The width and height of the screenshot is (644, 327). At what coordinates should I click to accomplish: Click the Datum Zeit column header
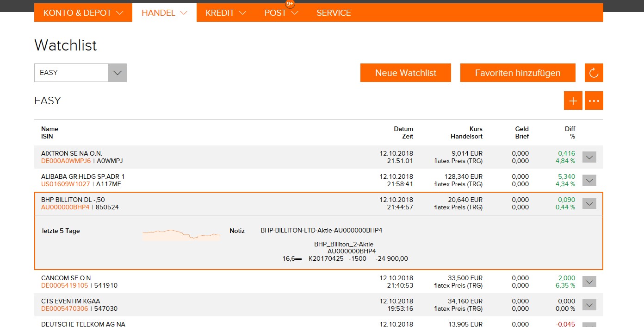[x=403, y=132]
